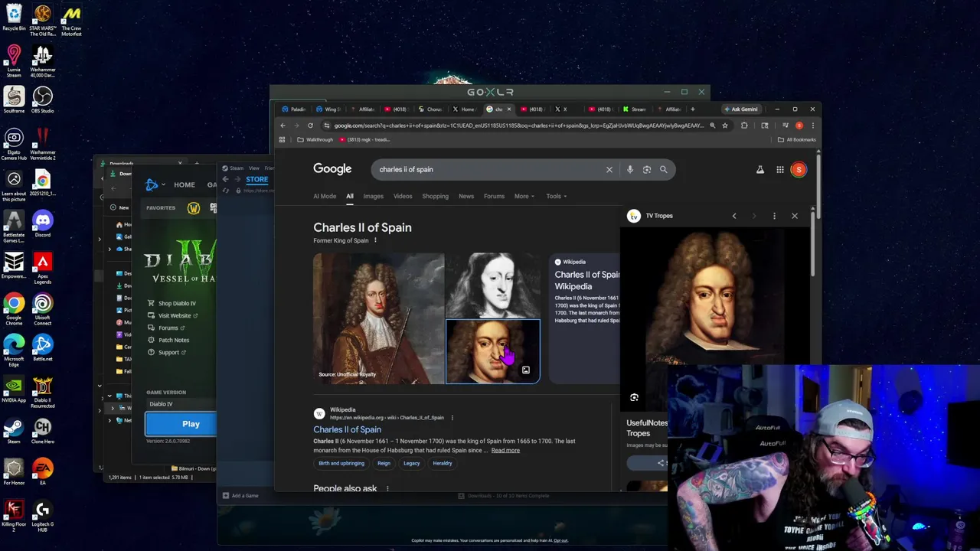Image resolution: width=980 pixels, height=551 pixels.
Task: Open Chrome extensions puzzle icon
Action: point(744,126)
